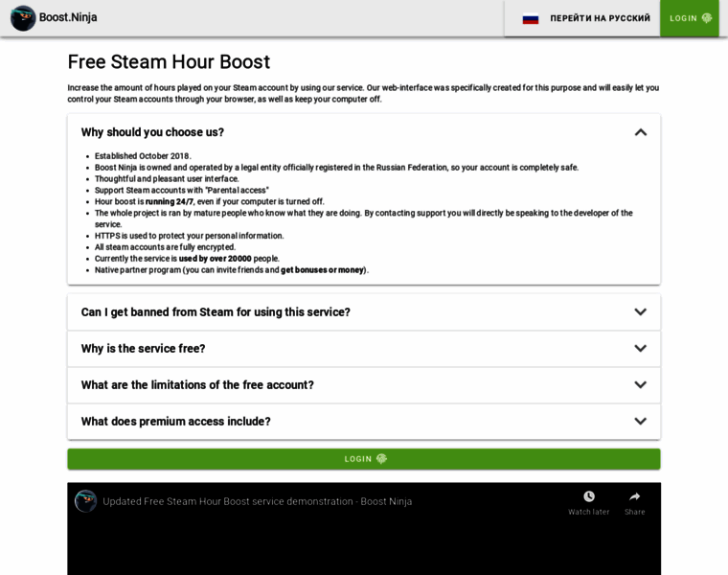Viewport: 728px width, 575px height.
Task: Switch language via ПЕРЕЙТИ НА РУССКИЙ
Action: 600,18
